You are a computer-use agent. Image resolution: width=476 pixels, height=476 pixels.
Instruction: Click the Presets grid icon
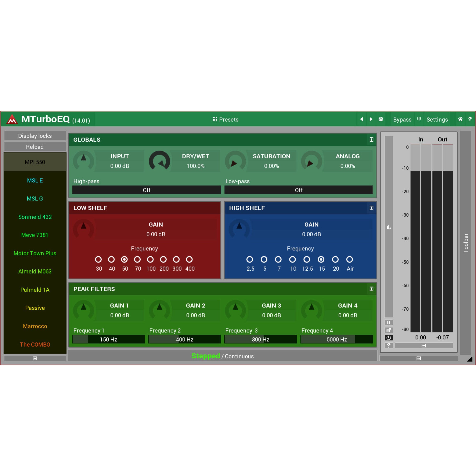(215, 119)
